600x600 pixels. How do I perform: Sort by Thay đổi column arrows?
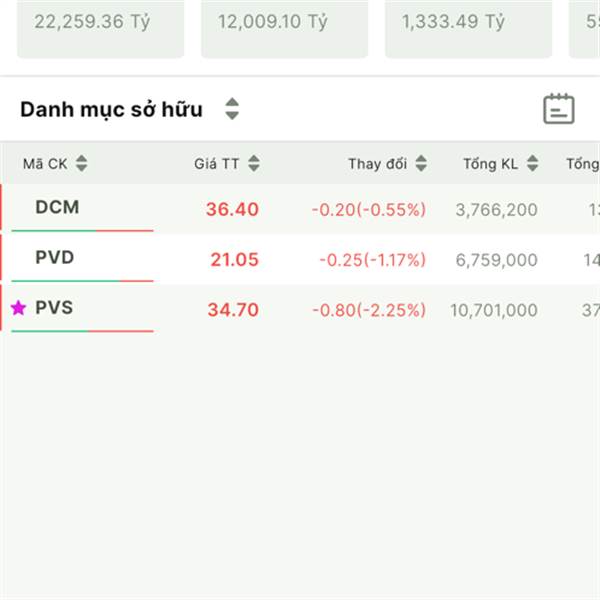tap(421, 163)
